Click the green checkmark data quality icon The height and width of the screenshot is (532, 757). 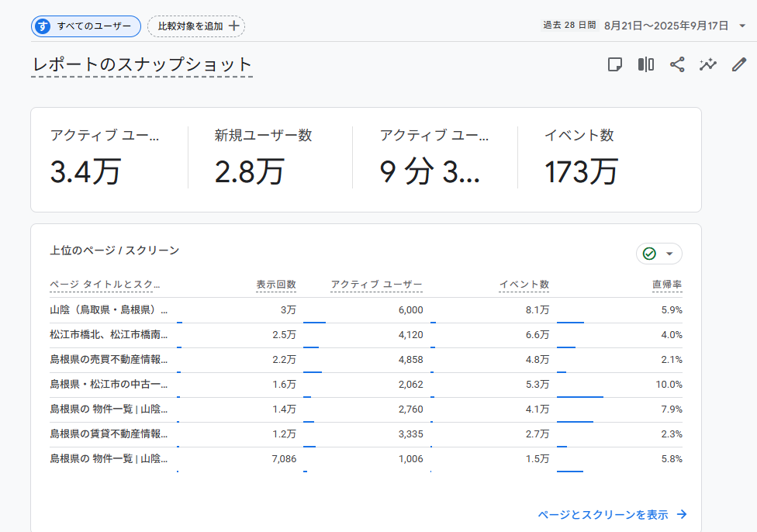[650, 254]
